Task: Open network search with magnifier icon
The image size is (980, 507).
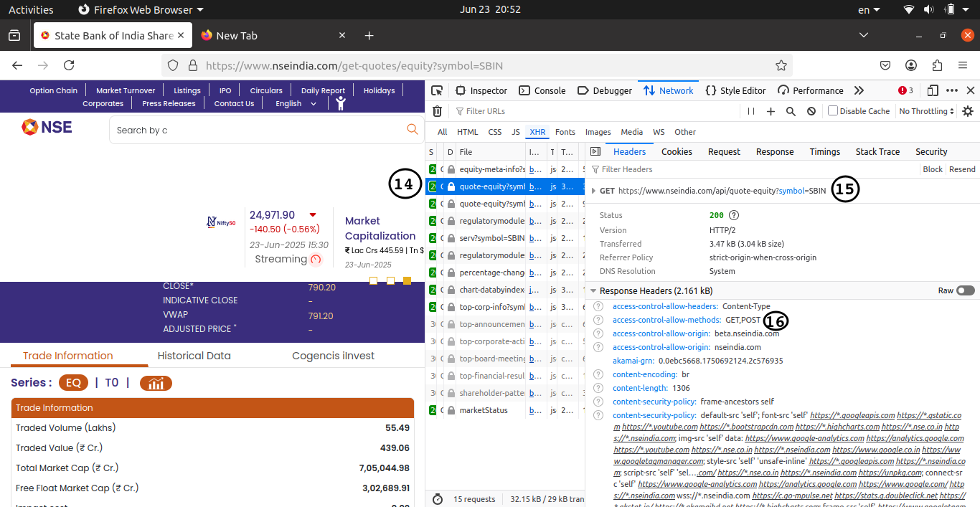Action: point(791,111)
